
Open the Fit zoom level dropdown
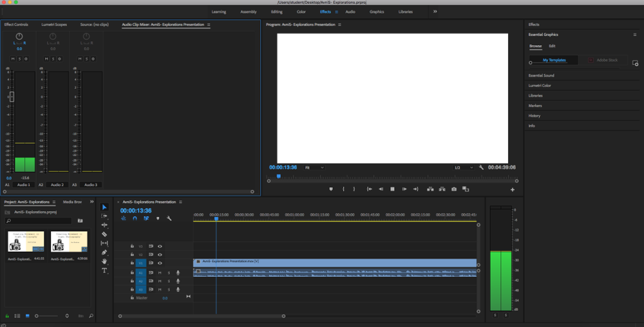(314, 167)
